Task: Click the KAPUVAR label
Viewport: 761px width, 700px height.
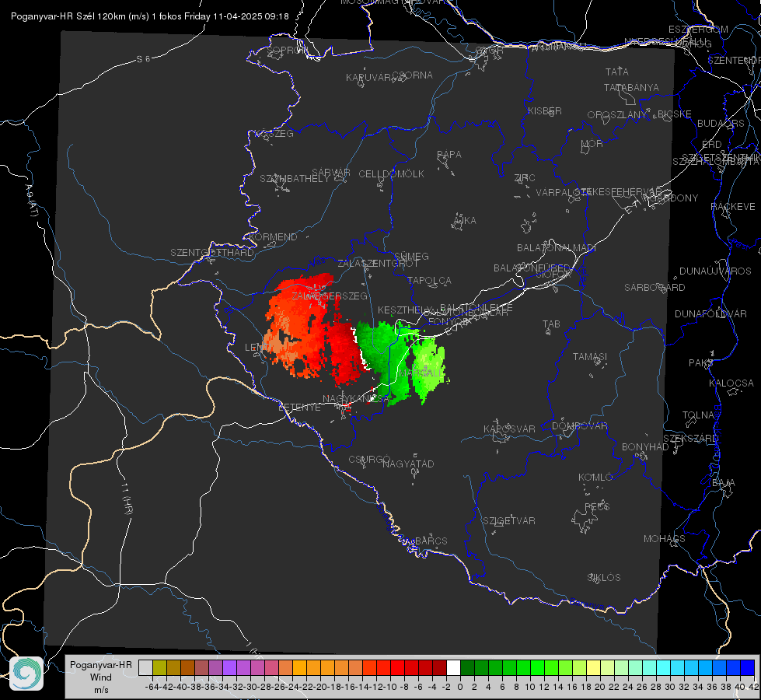Action: pyautogui.click(x=369, y=78)
